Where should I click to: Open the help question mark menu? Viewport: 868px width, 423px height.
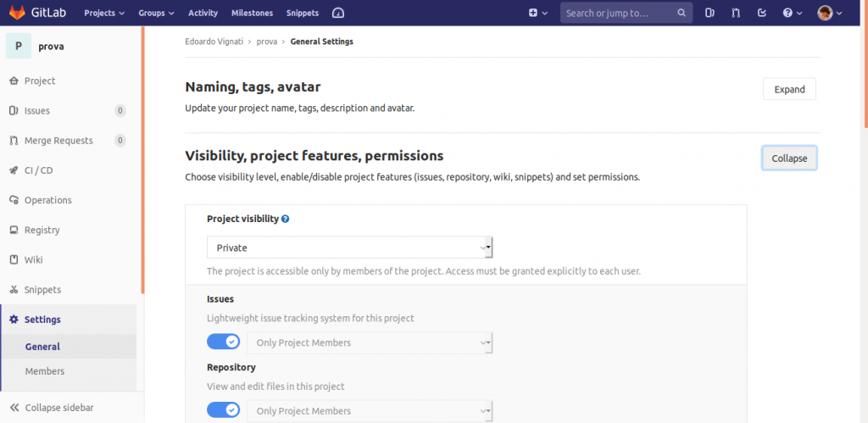(x=793, y=13)
